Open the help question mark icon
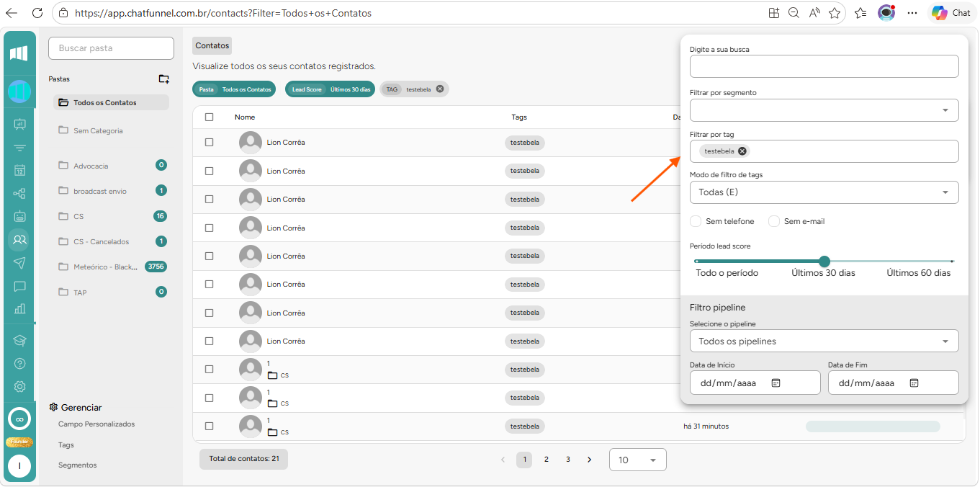Viewport: 980px width, 487px height. coord(19,363)
